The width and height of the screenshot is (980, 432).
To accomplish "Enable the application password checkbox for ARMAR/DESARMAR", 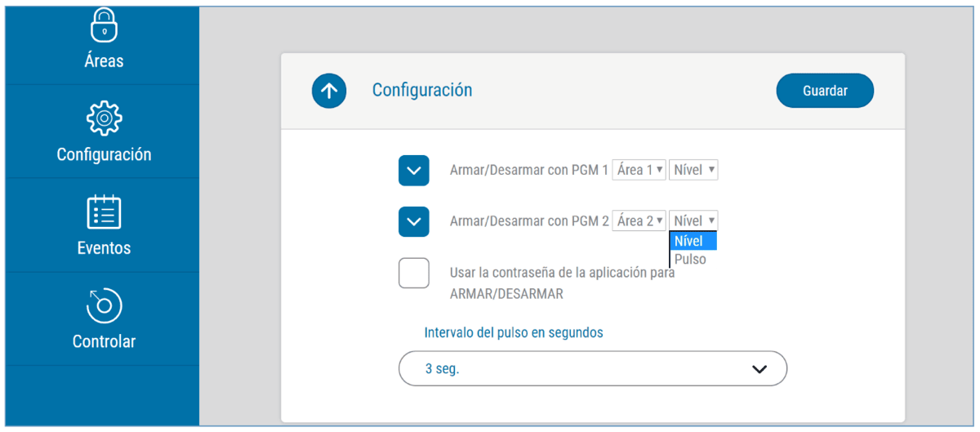I will pyautogui.click(x=414, y=273).
